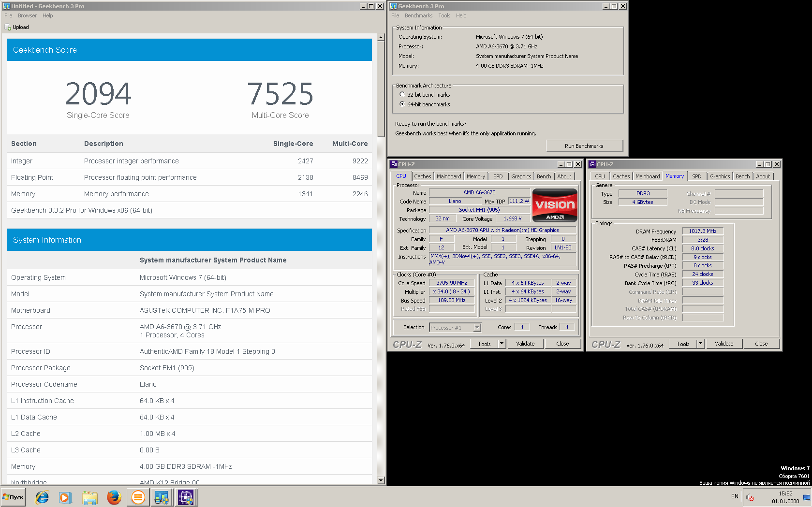Open Graphics tab in left CPU-Z window
The height and width of the screenshot is (507, 812).
coord(521,176)
